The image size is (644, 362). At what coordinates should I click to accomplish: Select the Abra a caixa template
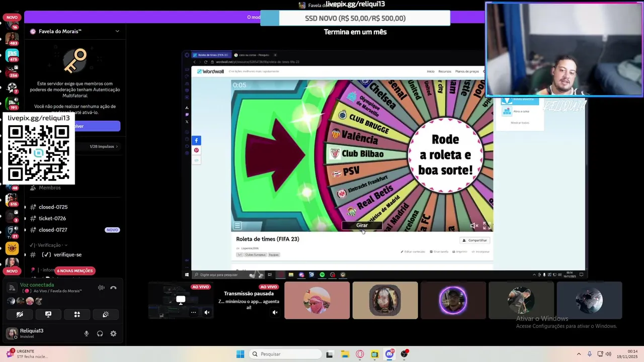coord(517,111)
